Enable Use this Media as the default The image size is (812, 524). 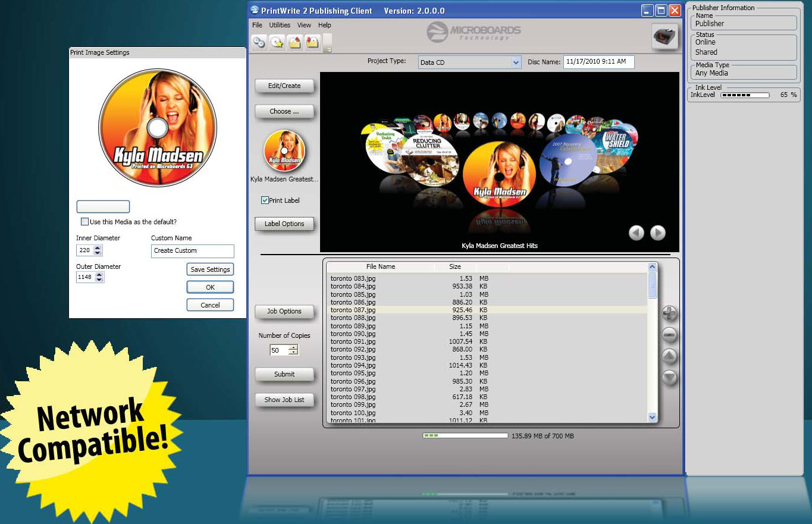[84, 222]
